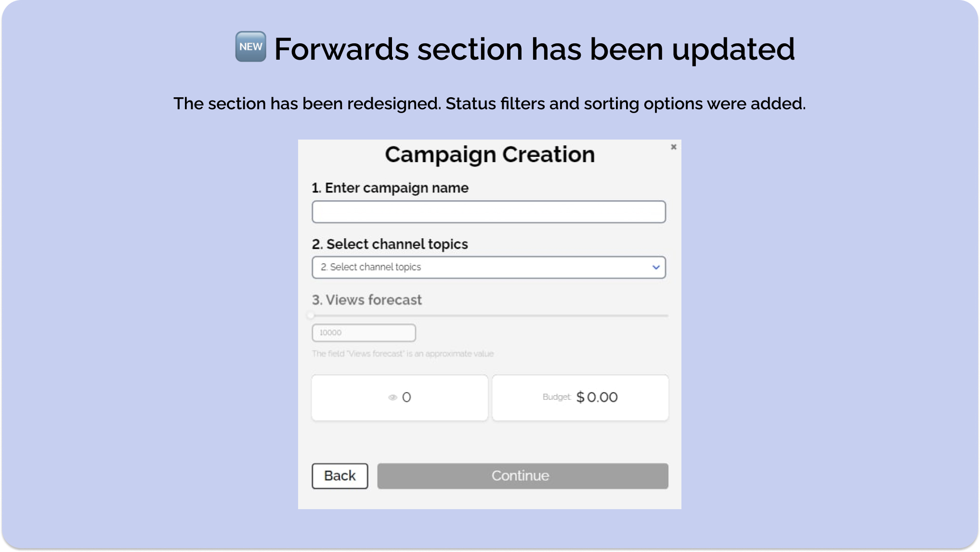
Task: Click the Continue button
Action: tap(523, 476)
